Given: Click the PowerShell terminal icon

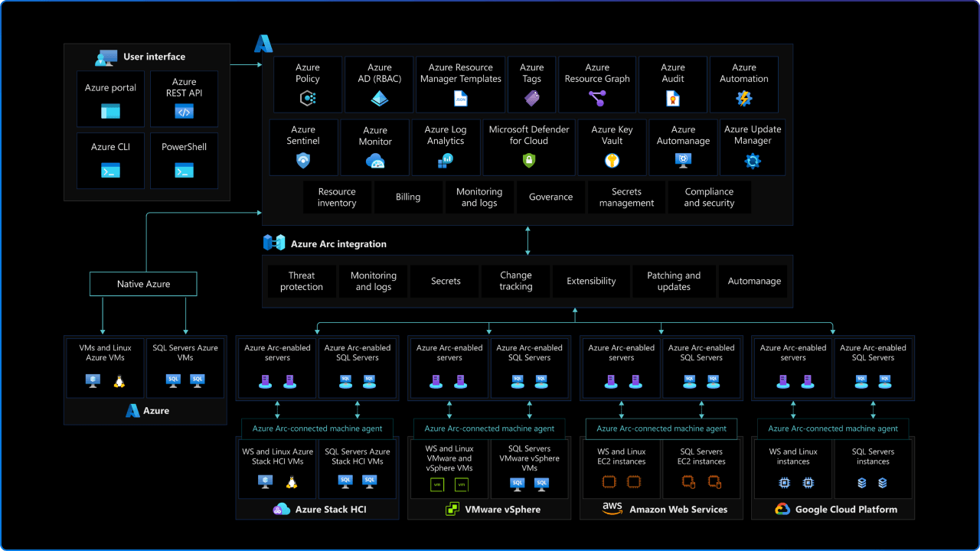Looking at the screenshot, I should [x=184, y=171].
